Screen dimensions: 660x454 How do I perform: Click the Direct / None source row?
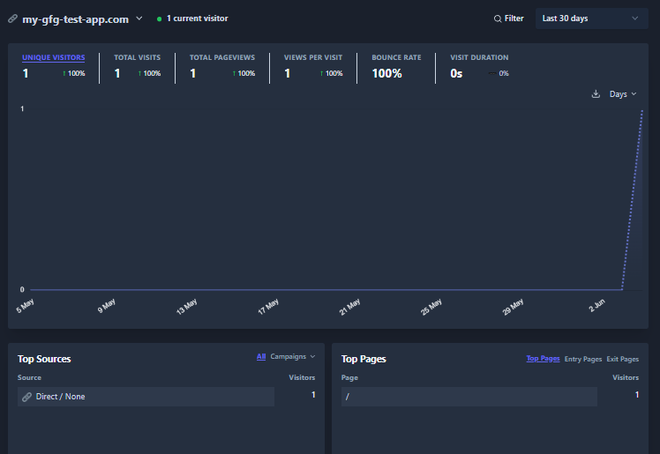point(146,397)
